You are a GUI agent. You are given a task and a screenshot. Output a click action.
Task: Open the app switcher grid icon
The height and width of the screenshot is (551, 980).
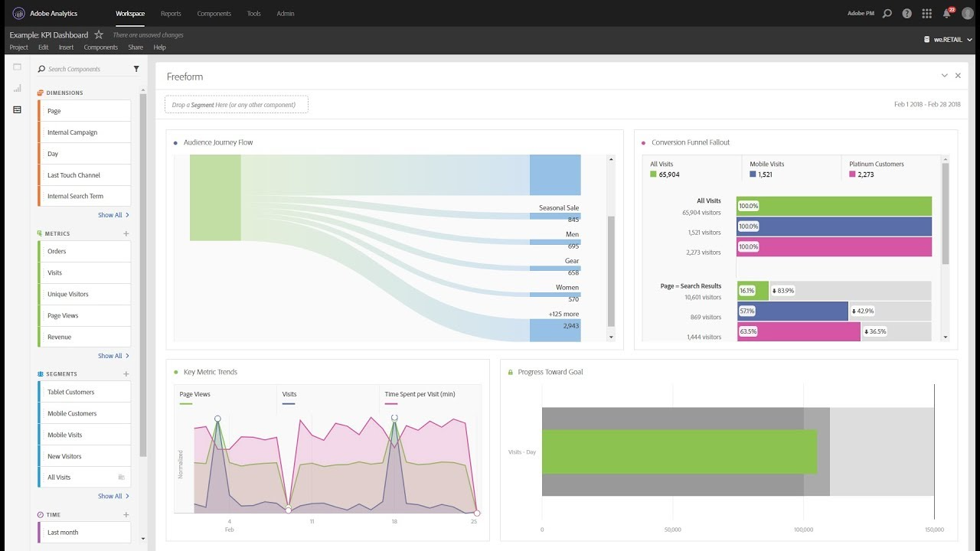pos(926,13)
